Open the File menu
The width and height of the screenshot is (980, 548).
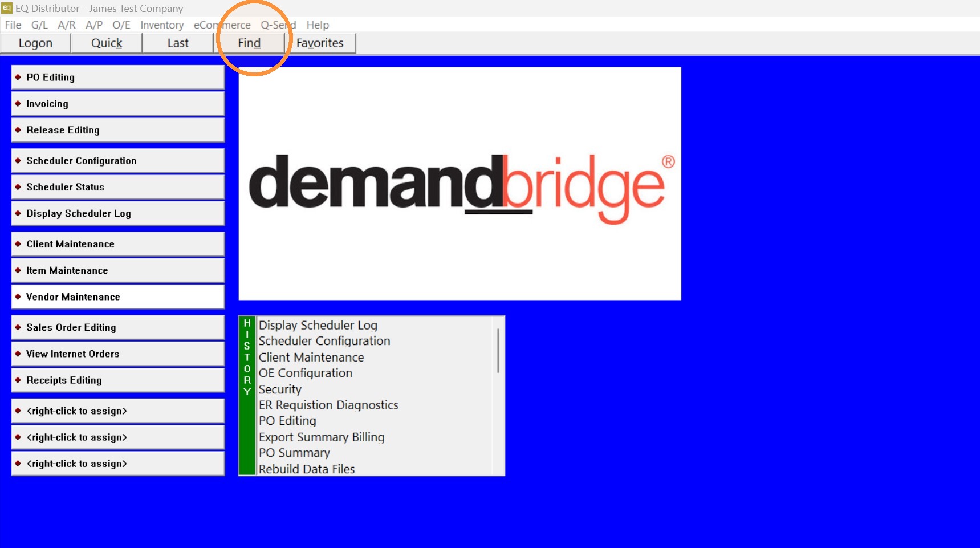[x=13, y=25]
